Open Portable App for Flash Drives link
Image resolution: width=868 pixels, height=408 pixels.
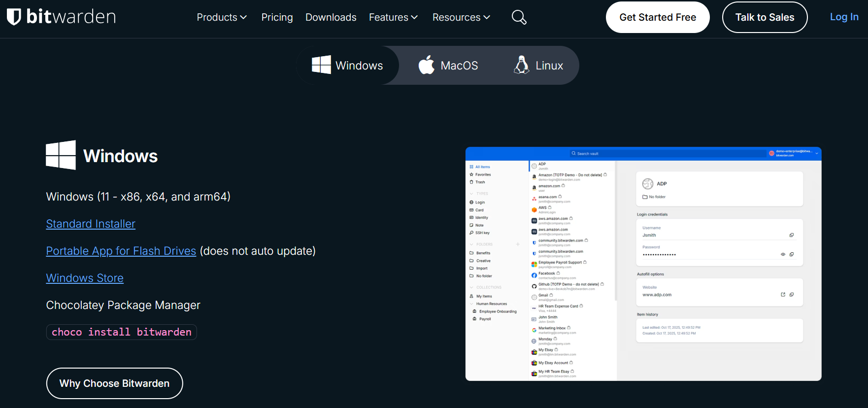click(121, 251)
